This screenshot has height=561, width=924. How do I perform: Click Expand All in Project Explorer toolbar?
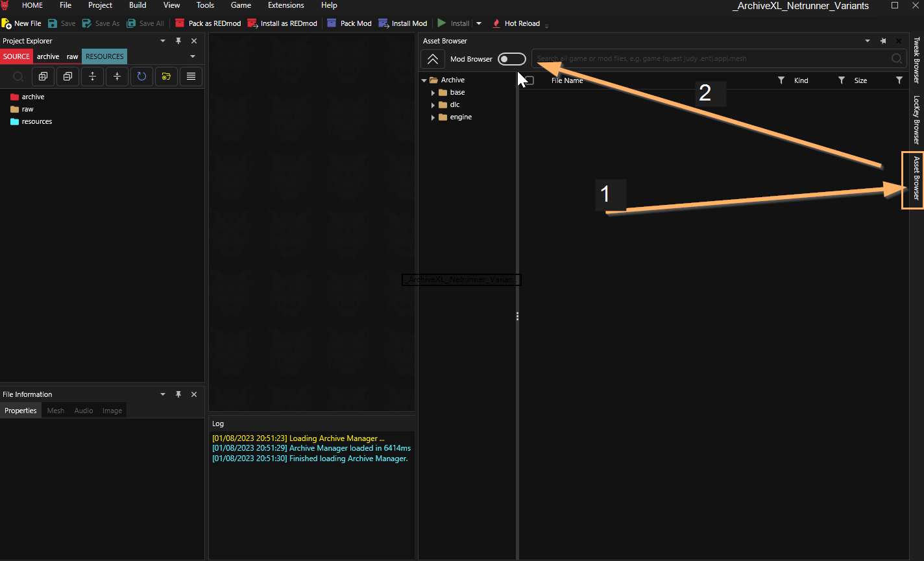[x=92, y=77]
